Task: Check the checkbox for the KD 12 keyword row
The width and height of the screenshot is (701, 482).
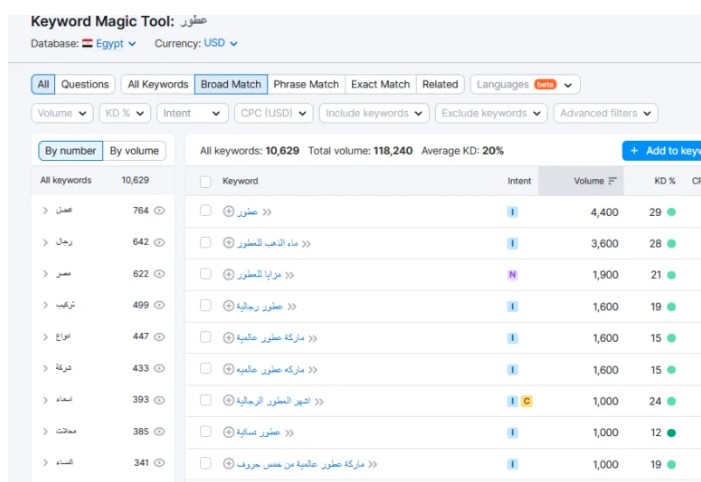Action: (206, 431)
